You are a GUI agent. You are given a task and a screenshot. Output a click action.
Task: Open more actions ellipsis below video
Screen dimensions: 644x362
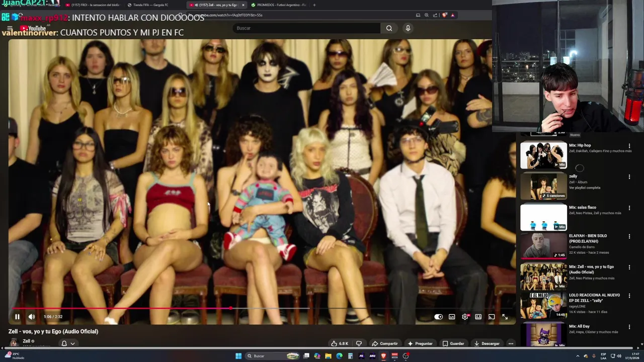point(511,343)
